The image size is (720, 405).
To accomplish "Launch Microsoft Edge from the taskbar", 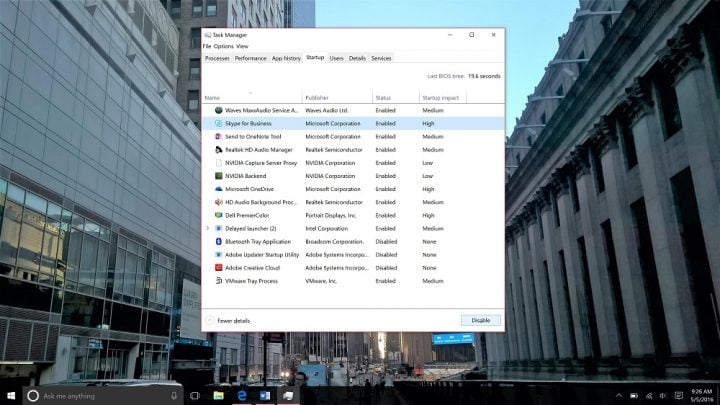I will pyautogui.click(x=242, y=395).
